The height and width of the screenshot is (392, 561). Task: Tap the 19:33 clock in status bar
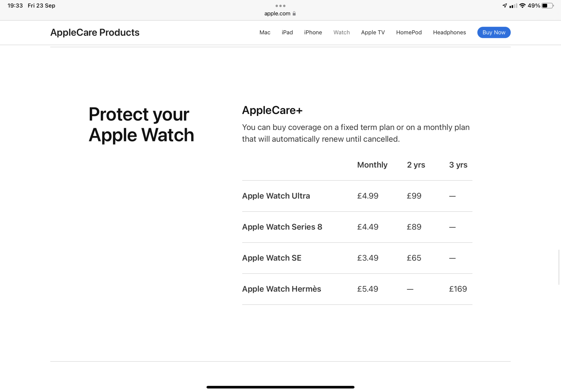click(15, 6)
